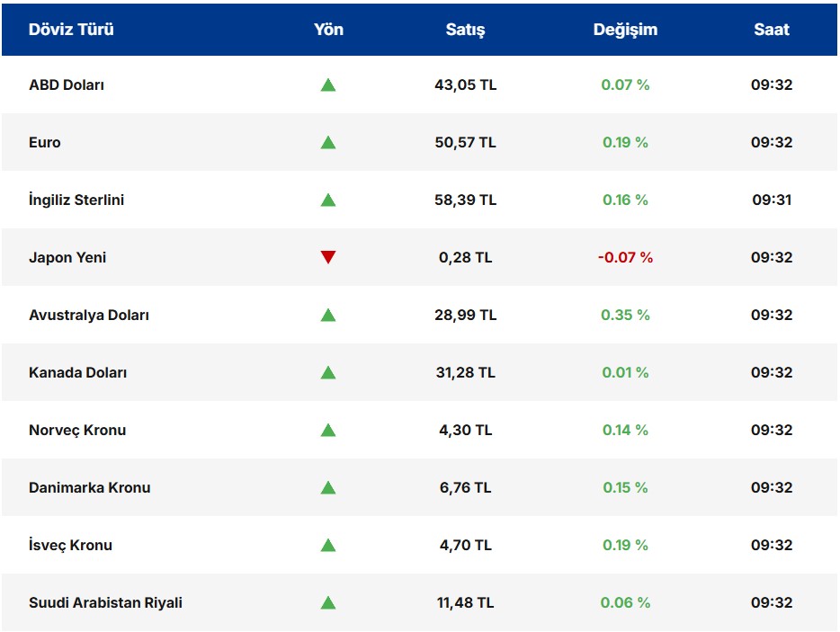This screenshot has height=632, width=840.
Task: Click the Satış column header
Action: pos(465,30)
